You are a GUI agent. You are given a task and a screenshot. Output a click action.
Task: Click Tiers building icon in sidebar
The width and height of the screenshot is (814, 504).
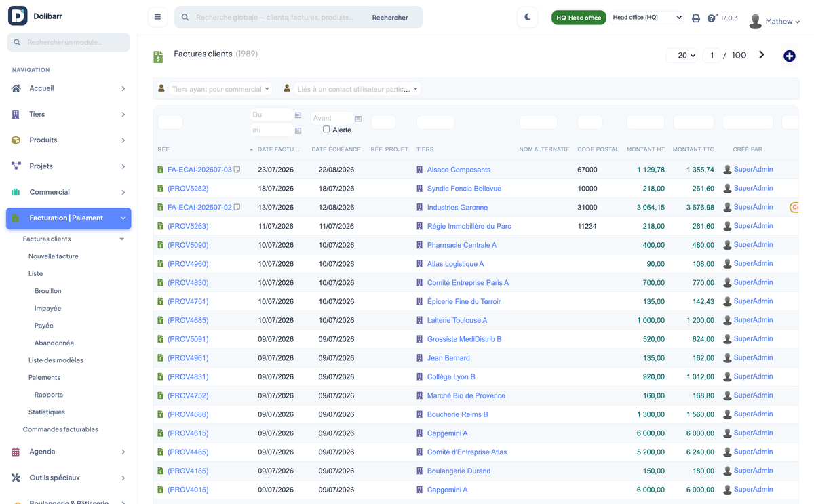pos(16,115)
